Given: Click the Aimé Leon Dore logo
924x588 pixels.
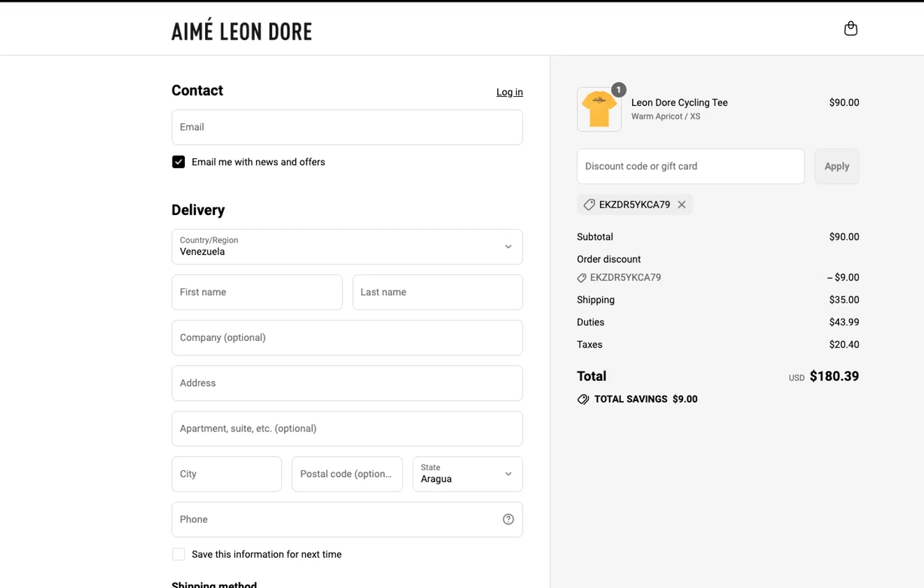Looking at the screenshot, I should (241, 30).
